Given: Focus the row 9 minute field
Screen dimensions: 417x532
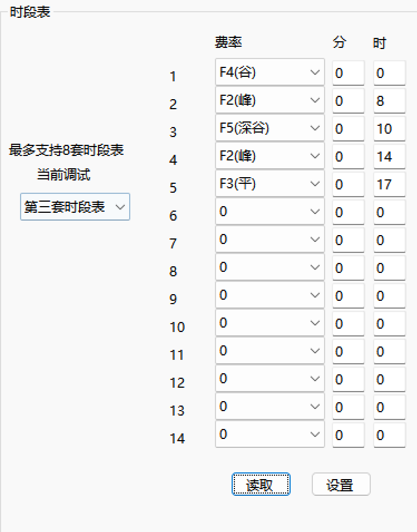Looking at the screenshot, I should pos(348,296).
